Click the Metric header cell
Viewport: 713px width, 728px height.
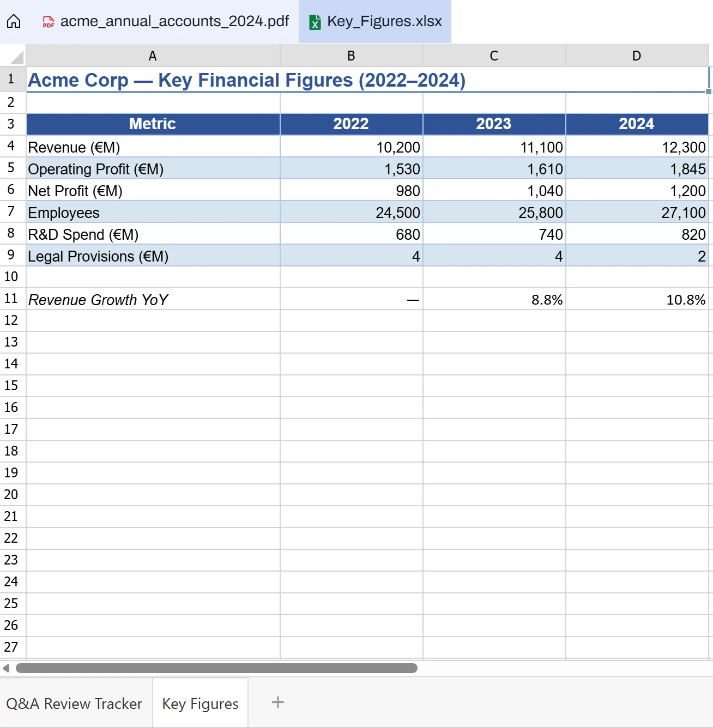click(152, 124)
